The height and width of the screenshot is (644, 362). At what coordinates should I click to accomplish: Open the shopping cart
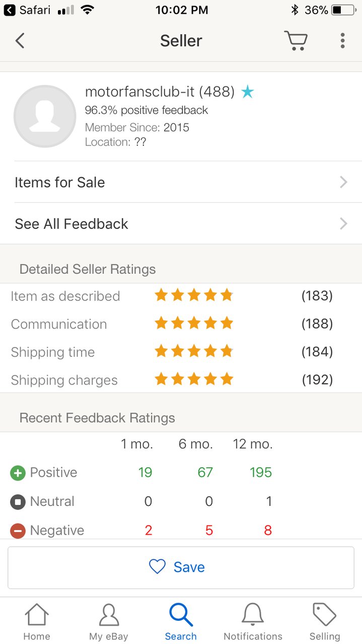click(296, 41)
